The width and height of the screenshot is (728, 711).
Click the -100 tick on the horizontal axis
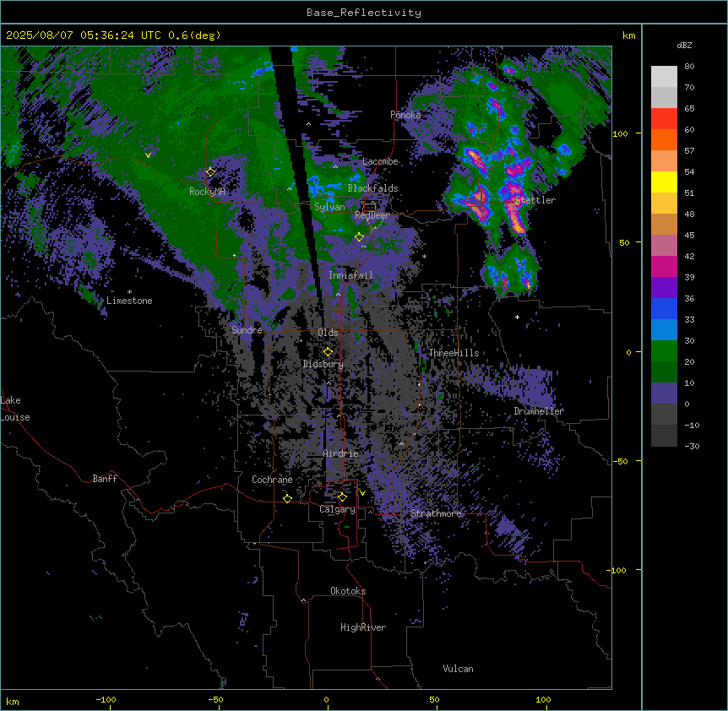(x=106, y=699)
